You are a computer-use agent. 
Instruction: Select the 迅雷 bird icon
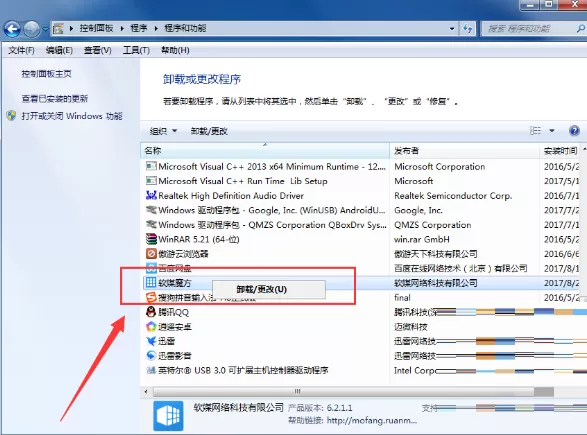click(x=151, y=341)
